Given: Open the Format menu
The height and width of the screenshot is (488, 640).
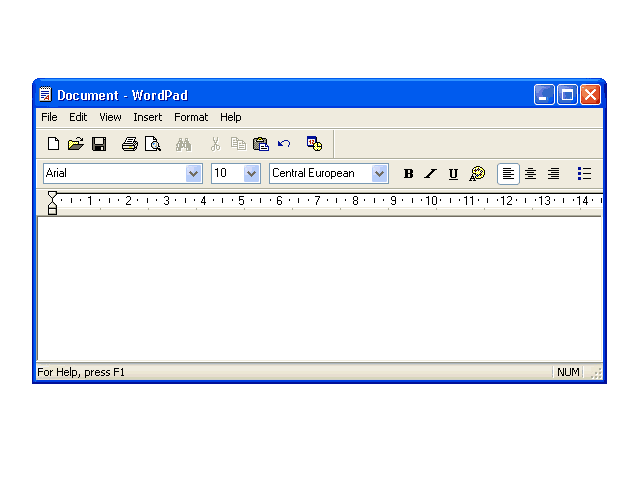Looking at the screenshot, I should point(191,118).
